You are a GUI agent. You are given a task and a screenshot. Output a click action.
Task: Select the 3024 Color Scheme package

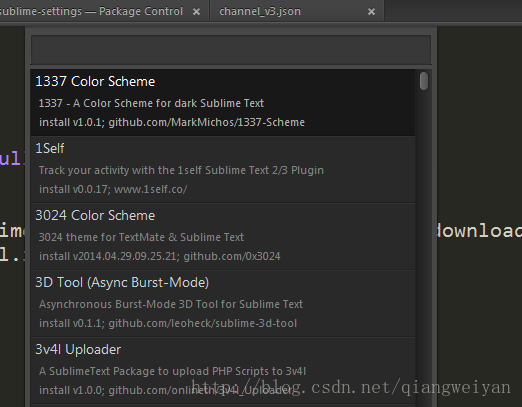point(223,237)
